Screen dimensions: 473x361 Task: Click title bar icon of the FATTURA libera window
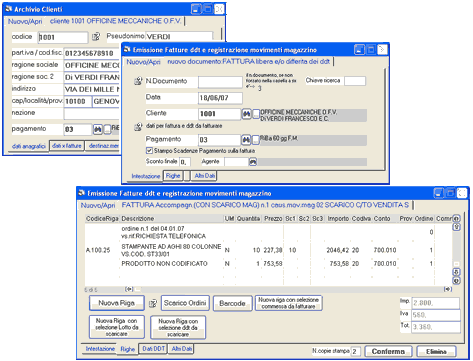pyautogui.click(x=127, y=50)
